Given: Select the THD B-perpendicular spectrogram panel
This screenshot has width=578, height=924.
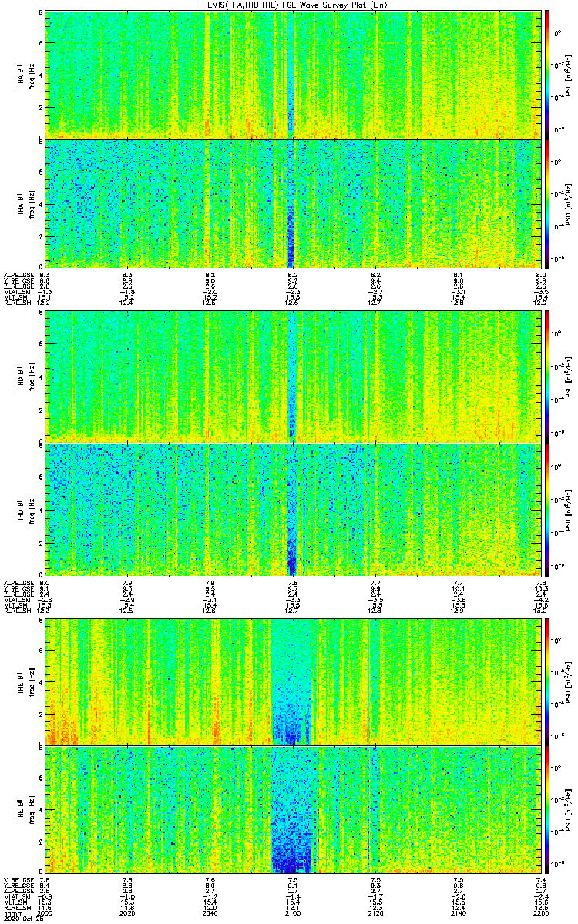Looking at the screenshot, I should pos(293,377).
